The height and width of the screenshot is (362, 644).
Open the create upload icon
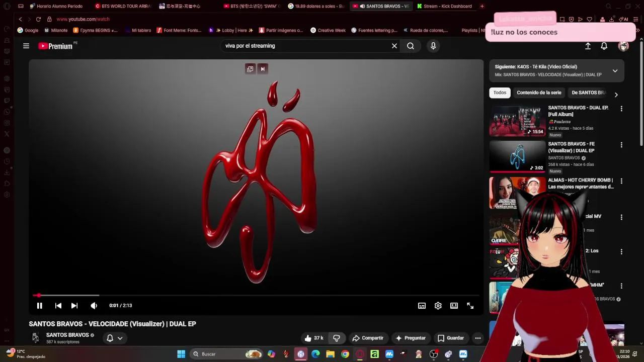[588, 46]
